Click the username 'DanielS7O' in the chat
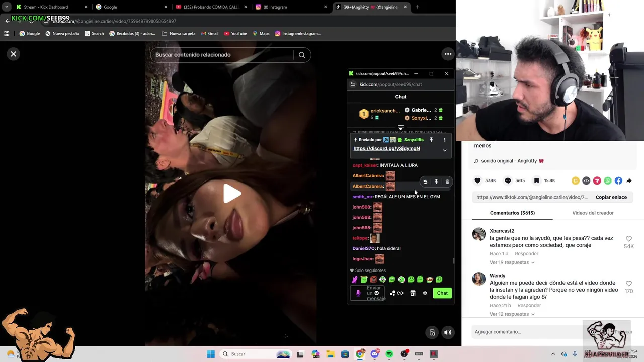The width and height of the screenshot is (644, 362). pos(364,249)
